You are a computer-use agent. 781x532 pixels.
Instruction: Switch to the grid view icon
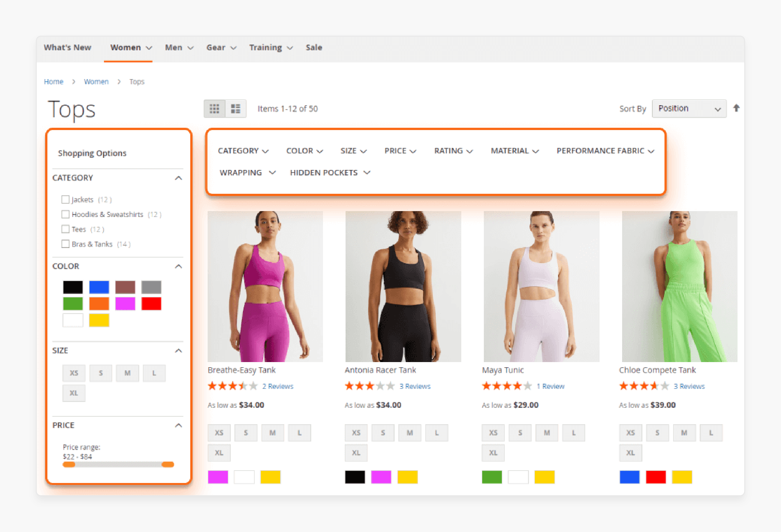point(215,108)
